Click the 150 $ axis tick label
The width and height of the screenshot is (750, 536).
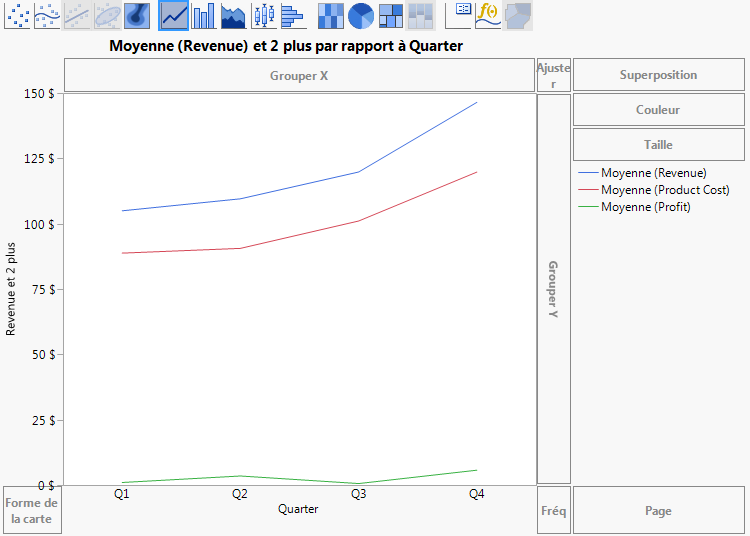pos(39,94)
